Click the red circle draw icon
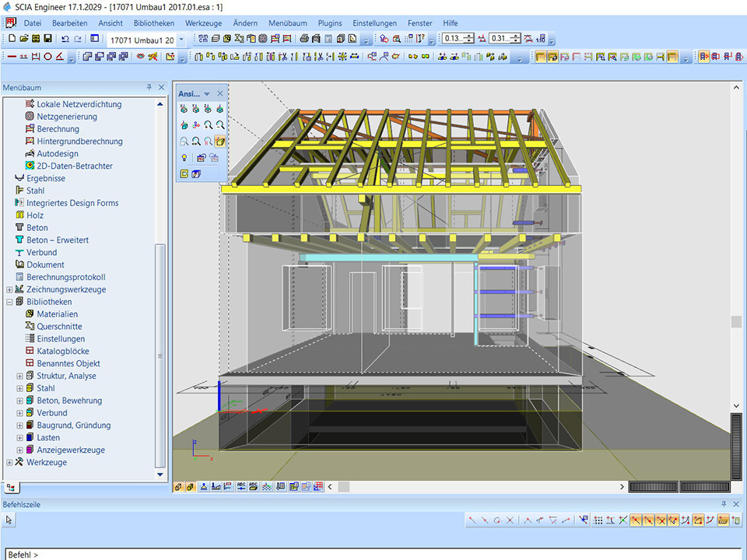Image resolution: width=747 pixels, height=560 pixels. (x=47, y=57)
